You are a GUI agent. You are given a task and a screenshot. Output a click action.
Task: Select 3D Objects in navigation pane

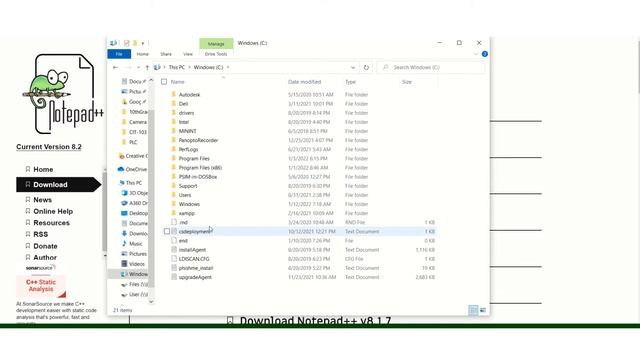(135, 193)
